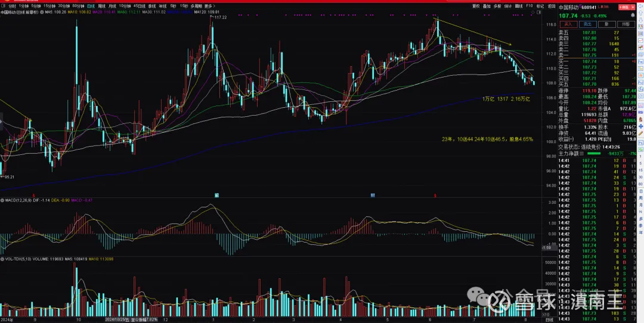Click the 买一 price 107.74 row
Image resolution: width=644 pixels, height=323 pixels.
point(596,61)
